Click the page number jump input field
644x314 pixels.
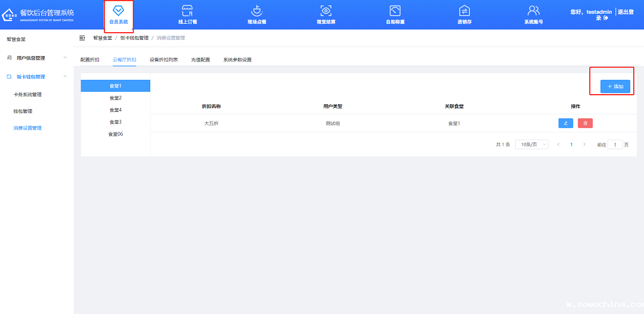pos(615,145)
